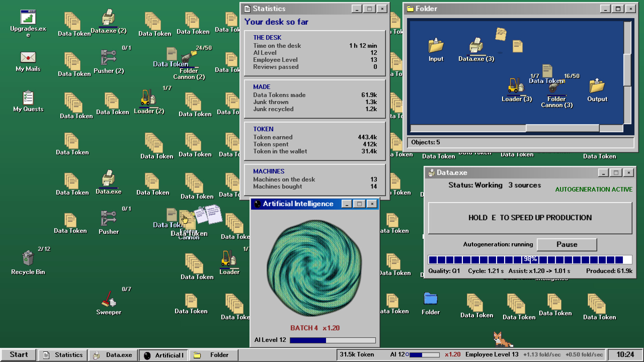This screenshot has height=362, width=644.
Task: Click the fox mascot above the taskbar
Action: 502,339
